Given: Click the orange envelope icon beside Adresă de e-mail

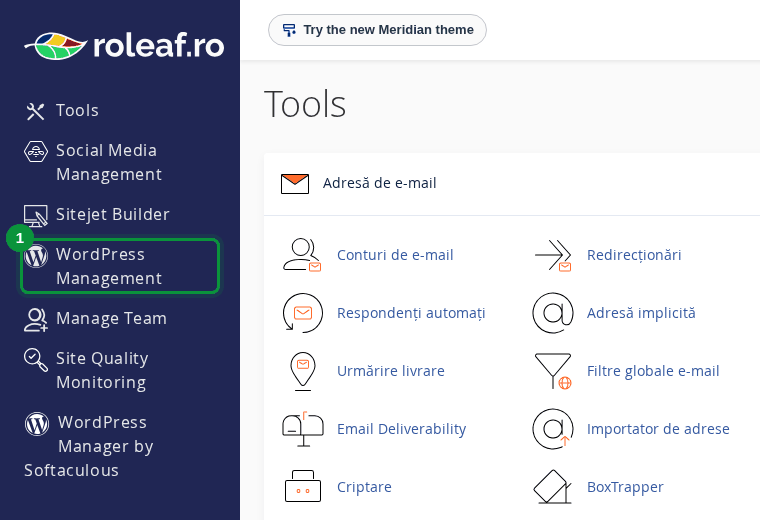Looking at the screenshot, I should tap(295, 184).
